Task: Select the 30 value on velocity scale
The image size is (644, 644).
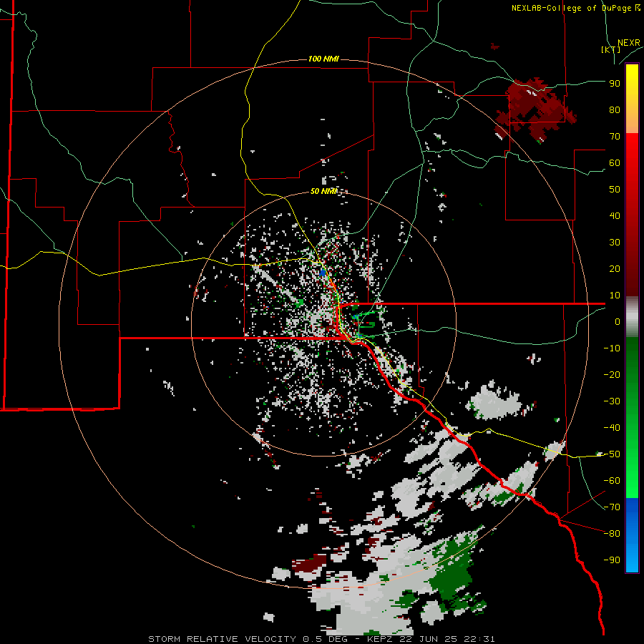Action: [x=615, y=243]
